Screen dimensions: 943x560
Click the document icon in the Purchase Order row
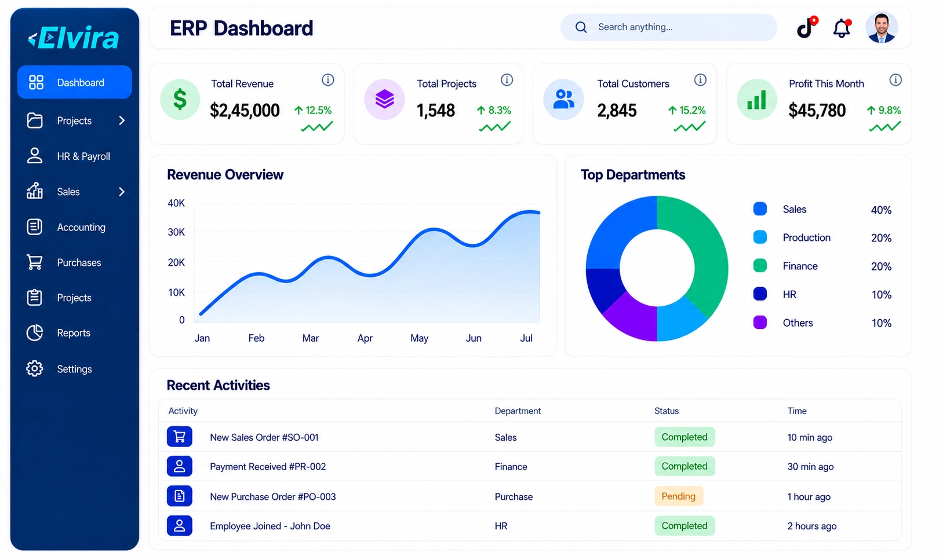point(180,496)
